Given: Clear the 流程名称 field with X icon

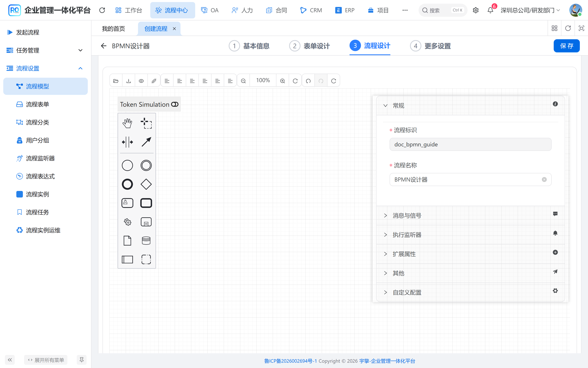Looking at the screenshot, I should 544,180.
